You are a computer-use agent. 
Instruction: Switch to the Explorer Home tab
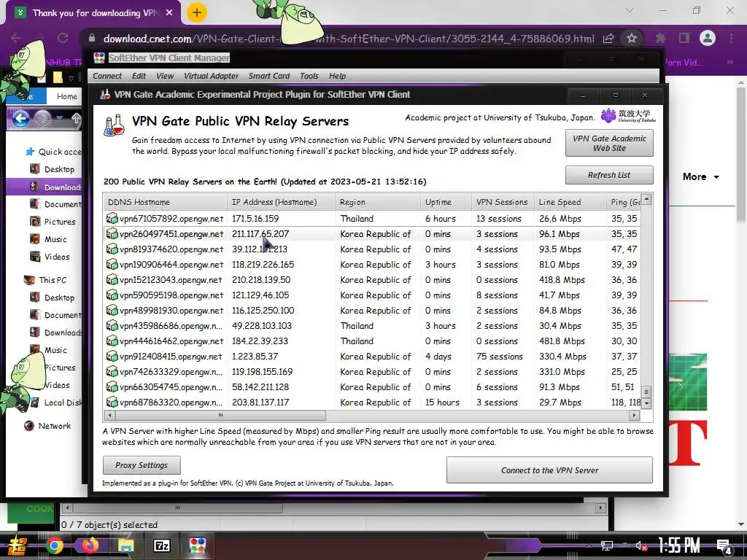click(x=66, y=96)
